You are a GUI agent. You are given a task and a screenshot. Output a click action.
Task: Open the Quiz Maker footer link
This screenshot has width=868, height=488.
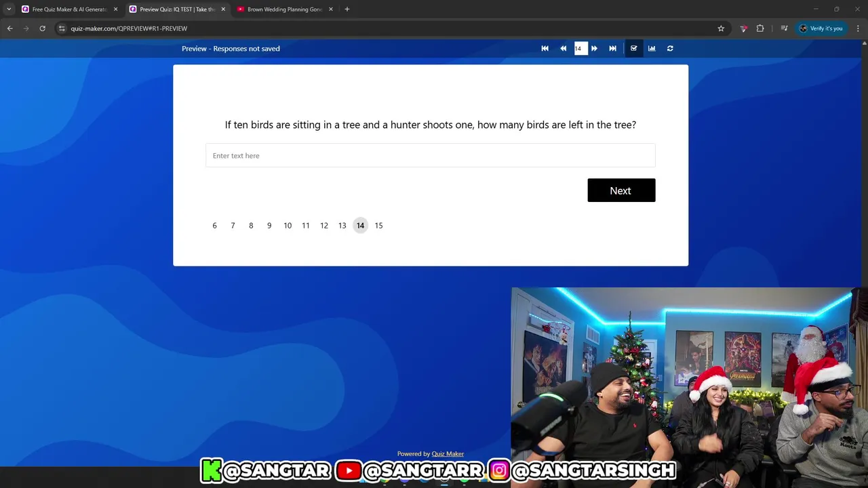[x=448, y=454]
